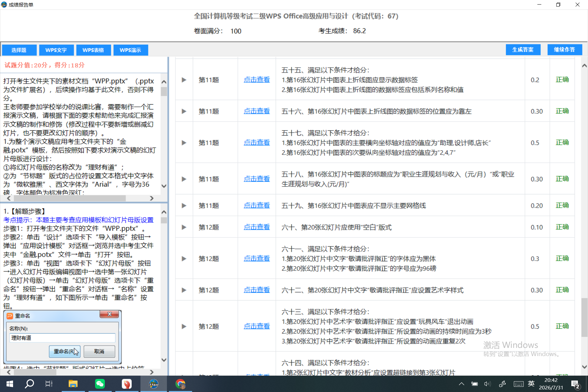Open the Windows Start menu
Screen dimensions: 588x392
tap(10, 384)
